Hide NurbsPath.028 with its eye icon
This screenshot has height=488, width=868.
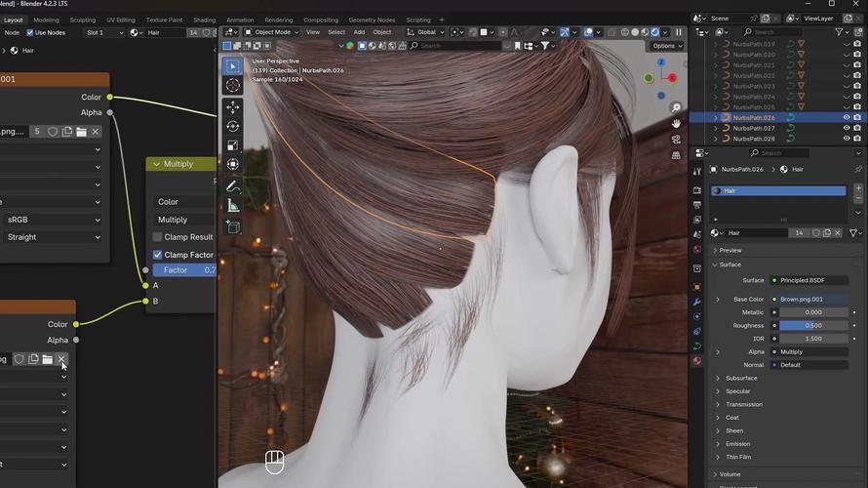847,139
